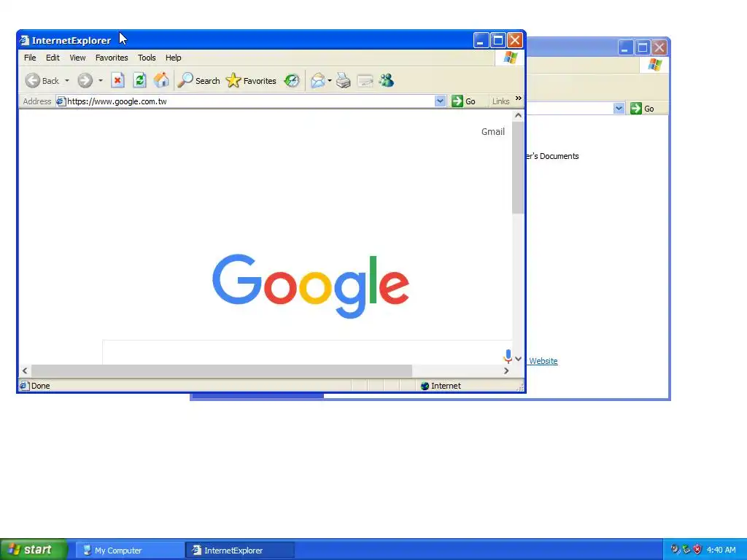The height and width of the screenshot is (560, 747).
Task: Click the Internet zone globe in status bar
Action: (x=425, y=386)
